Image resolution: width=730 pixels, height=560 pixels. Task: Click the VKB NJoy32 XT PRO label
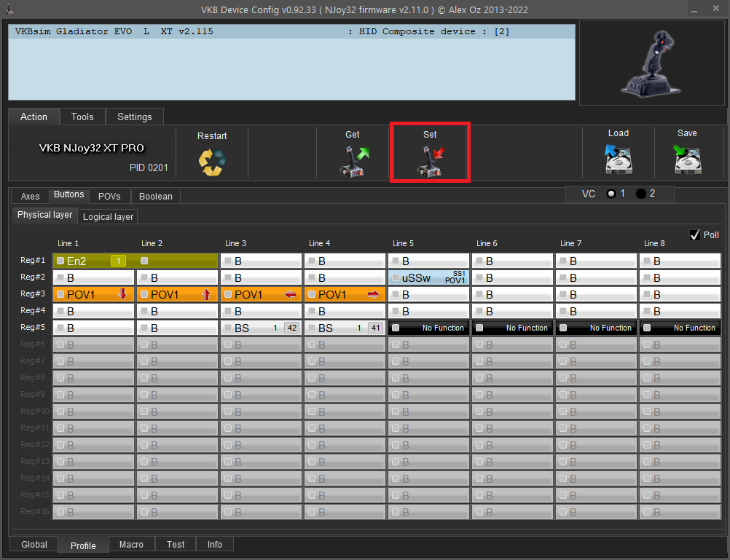coord(92,148)
